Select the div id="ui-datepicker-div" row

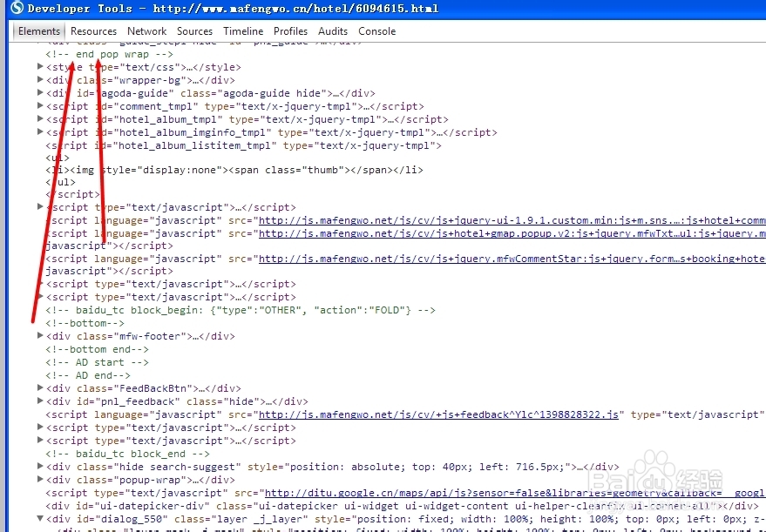click(x=402, y=506)
